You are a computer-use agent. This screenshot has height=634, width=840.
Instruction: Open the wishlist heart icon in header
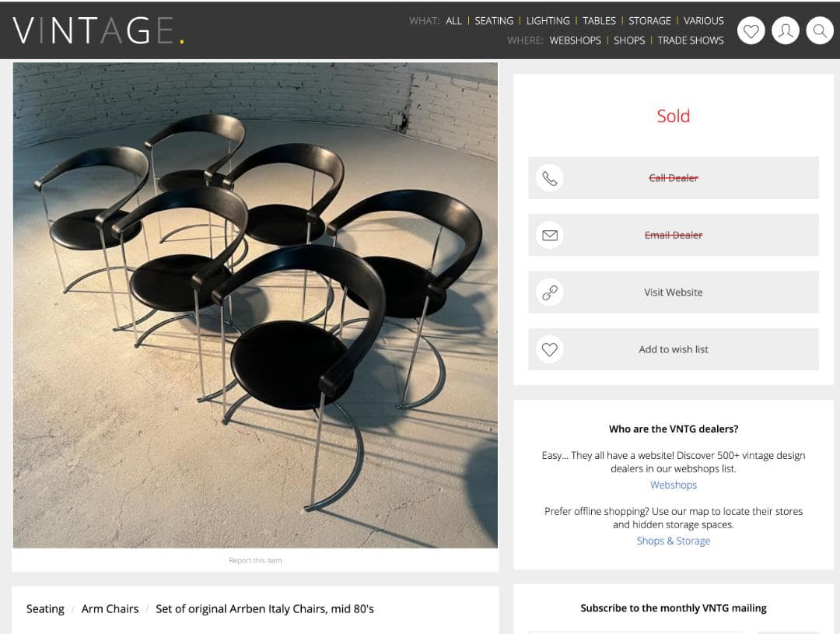tap(751, 31)
